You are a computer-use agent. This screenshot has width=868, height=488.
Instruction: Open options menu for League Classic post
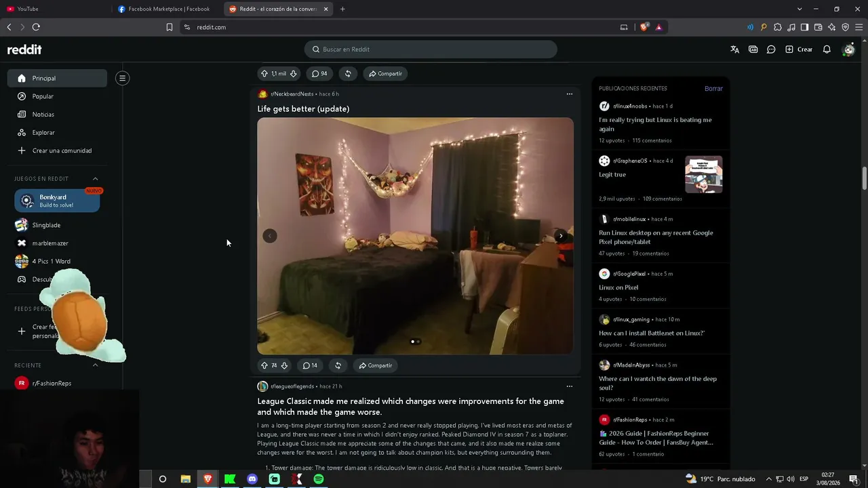tap(570, 386)
